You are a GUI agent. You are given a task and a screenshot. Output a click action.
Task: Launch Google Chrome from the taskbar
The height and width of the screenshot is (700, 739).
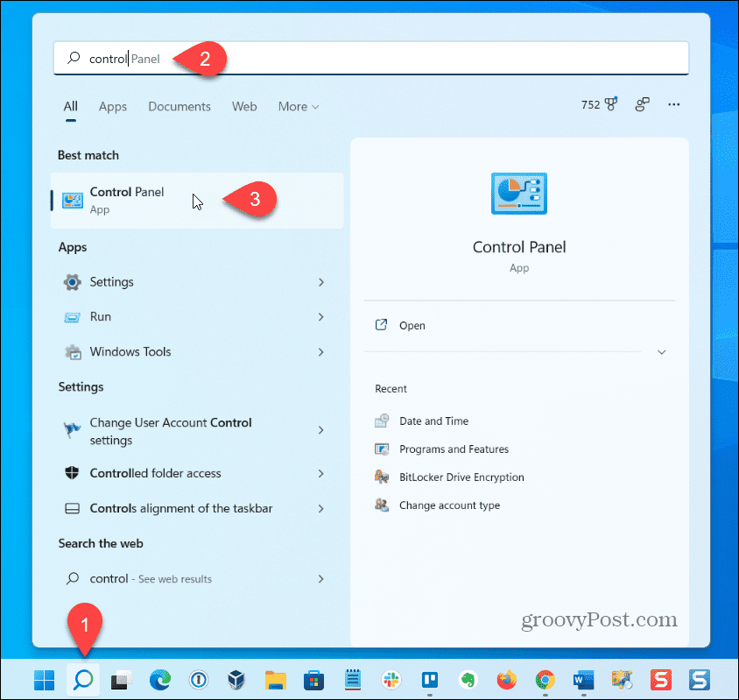tap(545, 679)
